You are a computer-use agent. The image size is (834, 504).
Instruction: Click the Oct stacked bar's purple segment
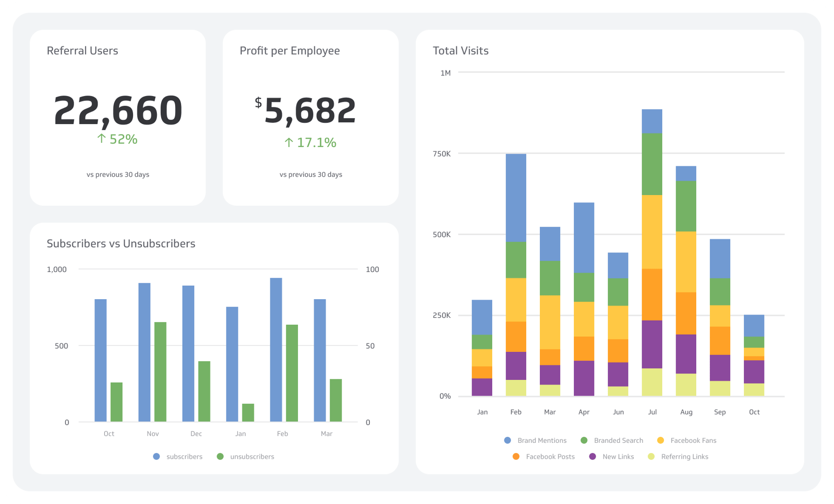(754, 371)
